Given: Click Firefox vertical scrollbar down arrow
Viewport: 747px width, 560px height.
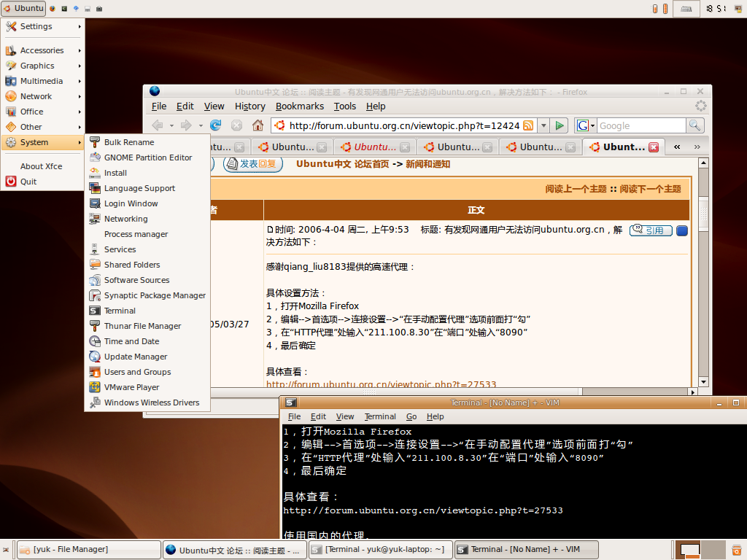Looking at the screenshot, I should [703, 381].
